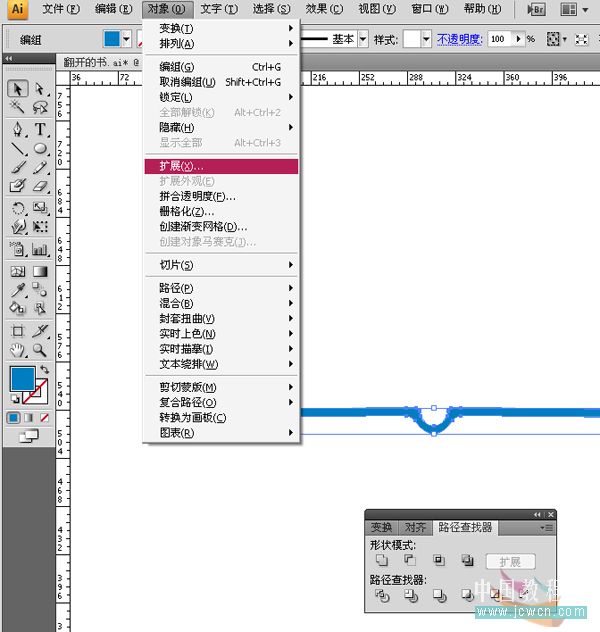The height and width of the screenshot is (632, 600).
Task: Set paint mode to solid Color
Action: tap(13, 418)
